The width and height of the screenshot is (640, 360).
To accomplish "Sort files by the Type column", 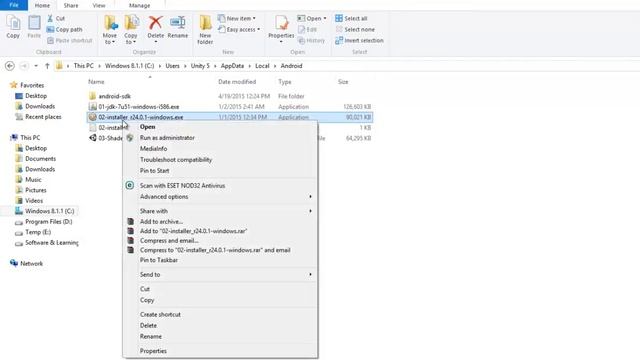I will click(x=285, y=82).
